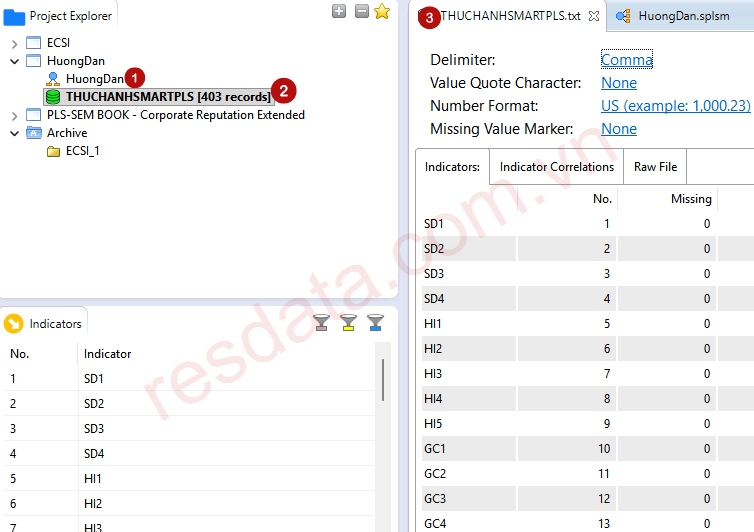Collapse the Archive folder node

[x=15, y=133]
